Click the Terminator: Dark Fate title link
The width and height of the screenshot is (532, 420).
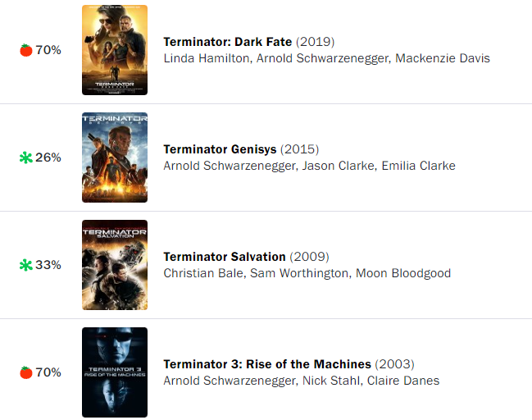coord(228,42)
